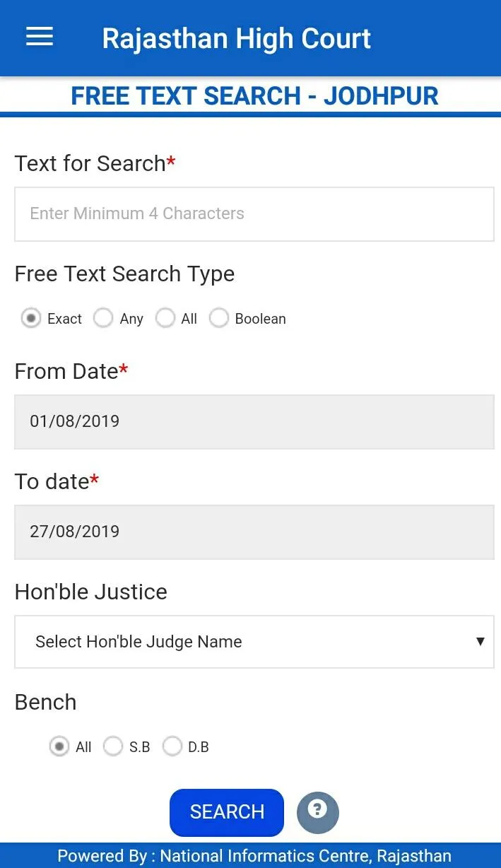Open the Hon'ble Judge Name dropdown

point(254,641)
